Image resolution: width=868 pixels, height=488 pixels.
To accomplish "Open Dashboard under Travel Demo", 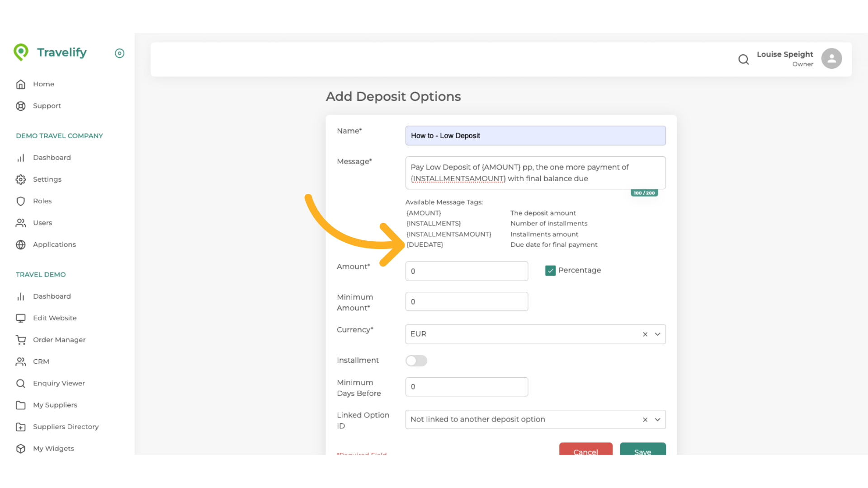I will click(52, 296).
